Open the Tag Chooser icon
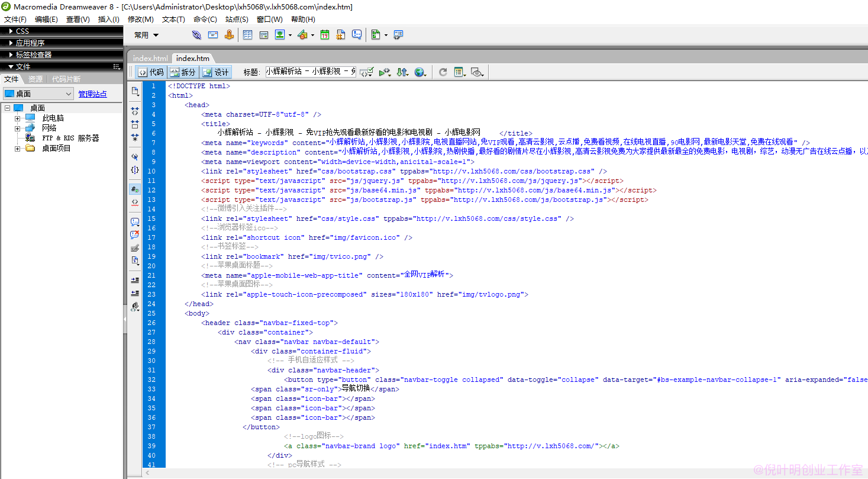Viewport: 868px width, 479px height. (398, 35)
